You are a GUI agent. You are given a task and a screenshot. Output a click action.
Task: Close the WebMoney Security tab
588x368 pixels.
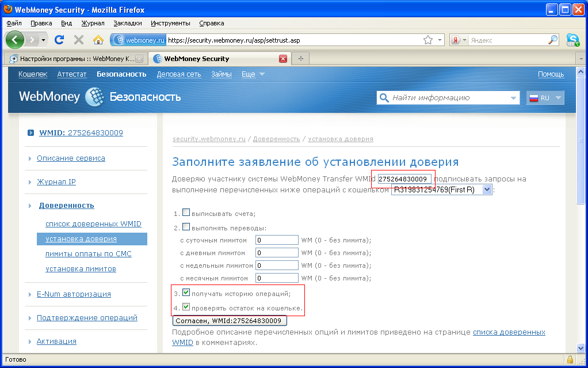283,59
